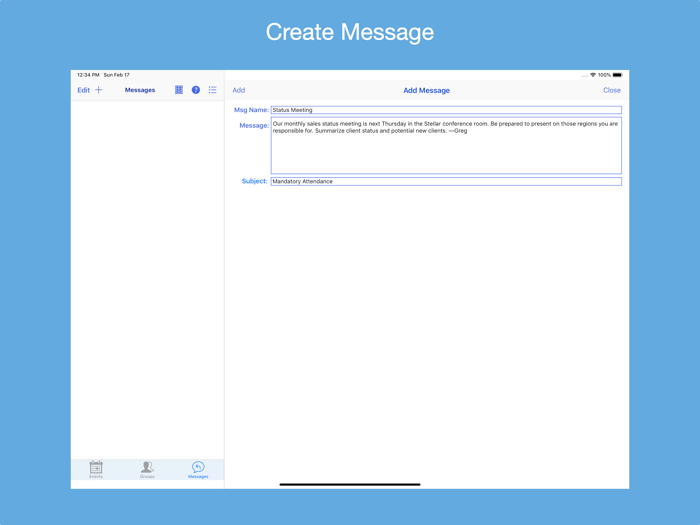
Task: Select the Msg Name input field
Action: (446, 110)
